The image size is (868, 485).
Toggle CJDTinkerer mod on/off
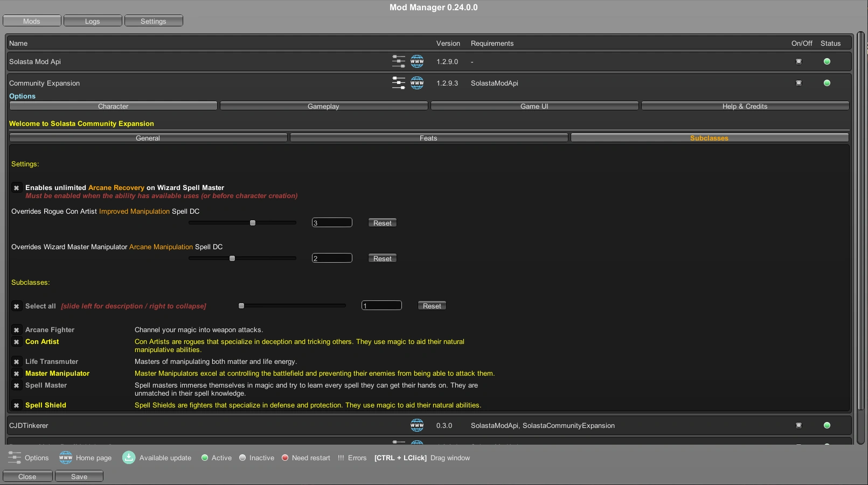[798, 425]
